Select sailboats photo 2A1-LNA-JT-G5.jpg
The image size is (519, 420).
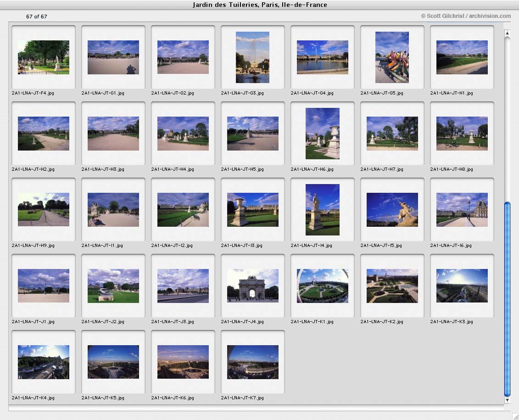(392, 57)
